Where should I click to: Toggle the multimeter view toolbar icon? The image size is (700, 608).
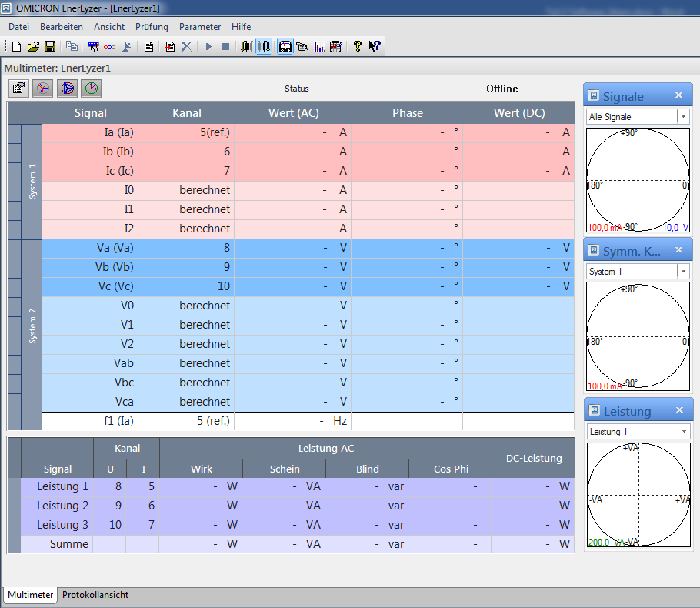[285, 46]
